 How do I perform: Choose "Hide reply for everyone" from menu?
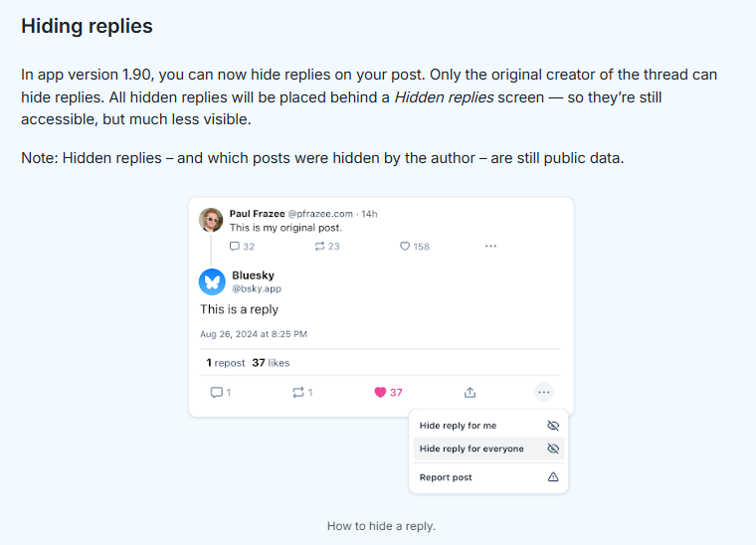coord(472,449)
